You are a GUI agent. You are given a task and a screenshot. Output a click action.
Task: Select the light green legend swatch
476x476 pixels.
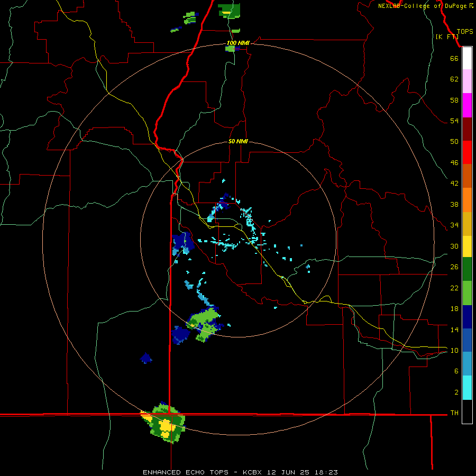click(467, 293)
